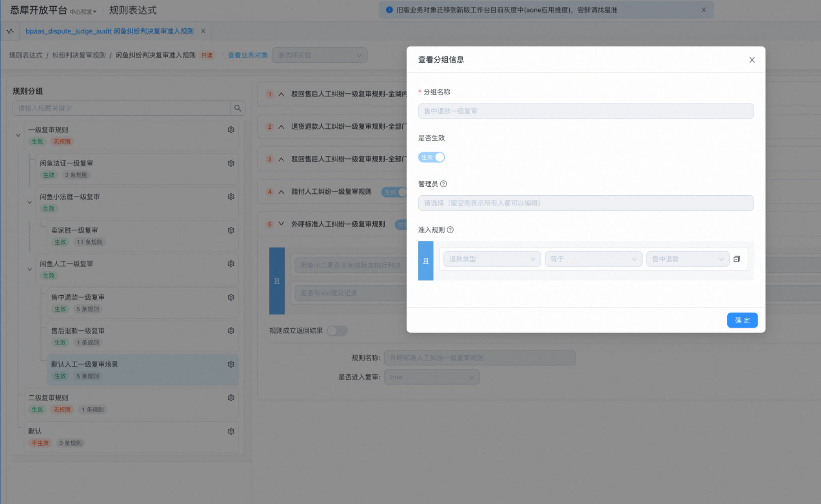Image resolution: width=821 pixels, height=504 pixels.
Task: Open settings gear for 售中退款一级复审
Action: (x=231, y=297)
